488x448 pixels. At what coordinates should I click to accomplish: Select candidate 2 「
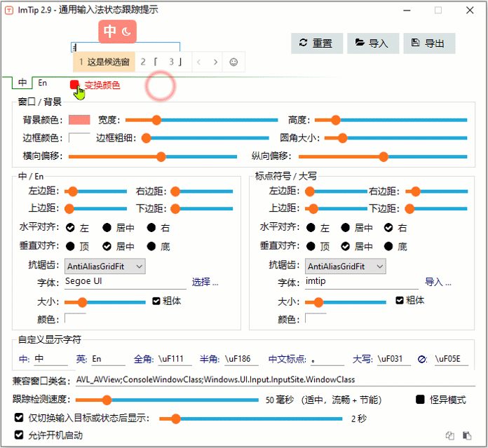coord(149,62)
